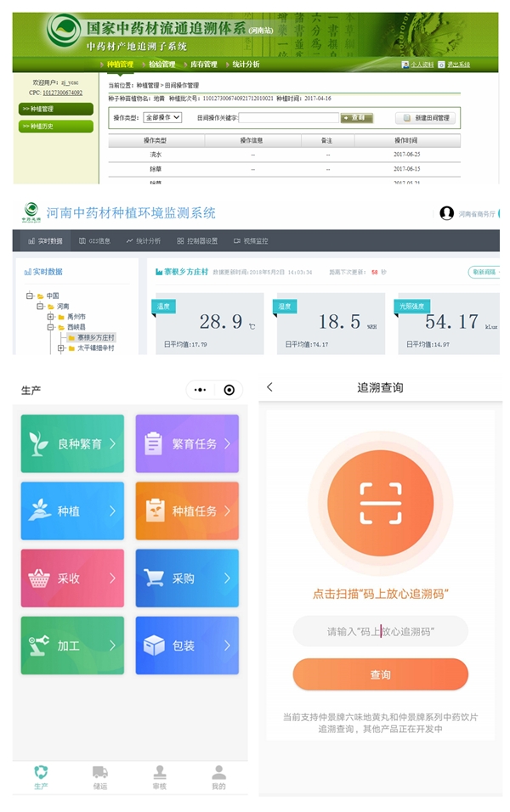
Task: Expand the 禹州市 tree node
Action: pyautogui.click(x=50, y=317)
